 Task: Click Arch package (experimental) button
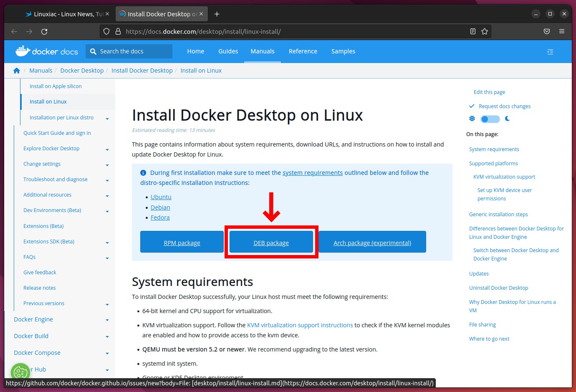click(372, 242)
